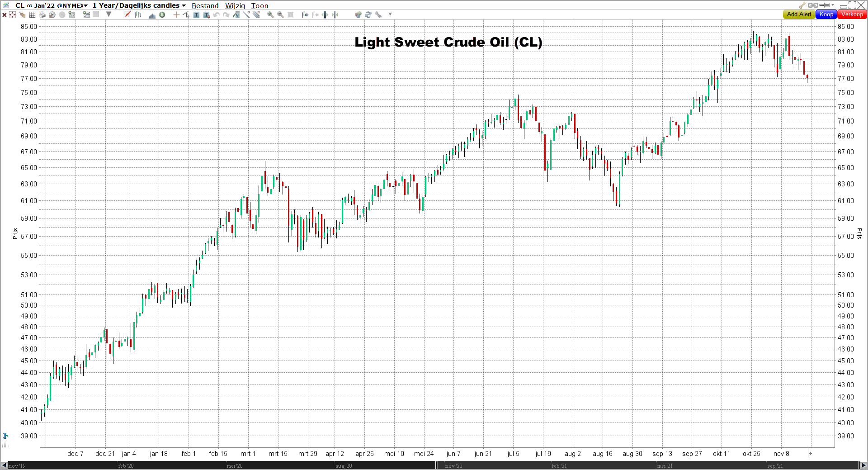Click the chart app icon in title bar

6,5
